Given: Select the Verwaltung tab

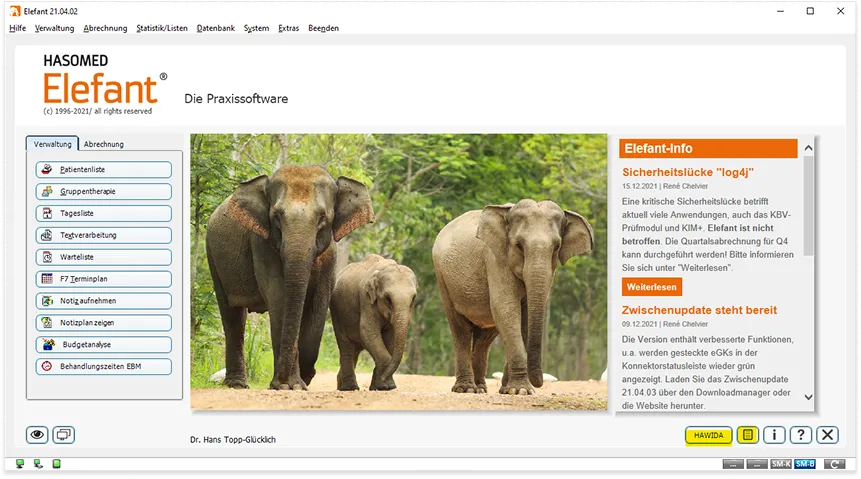Looking at the screenshot, I should click(x=52, y=144).
